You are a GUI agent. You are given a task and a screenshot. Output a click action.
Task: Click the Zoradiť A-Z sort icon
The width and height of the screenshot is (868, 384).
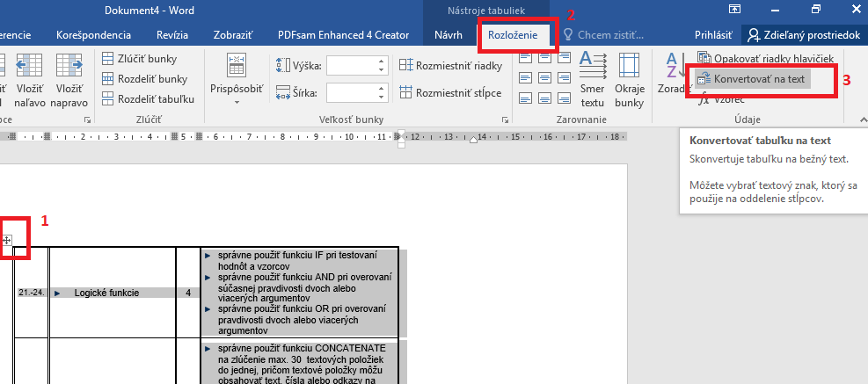click(x=672, y=75)
